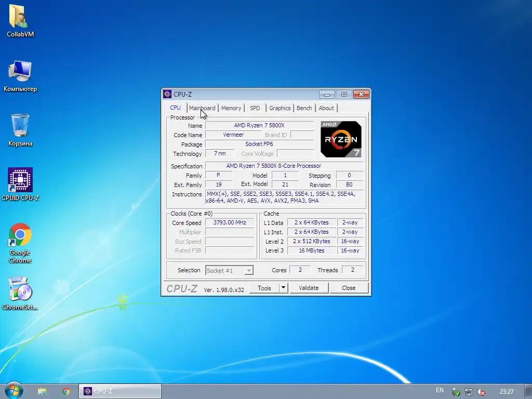
Task: Click the Level 2 value 2 x 512 KBytes
Action: tap(312, 241)
